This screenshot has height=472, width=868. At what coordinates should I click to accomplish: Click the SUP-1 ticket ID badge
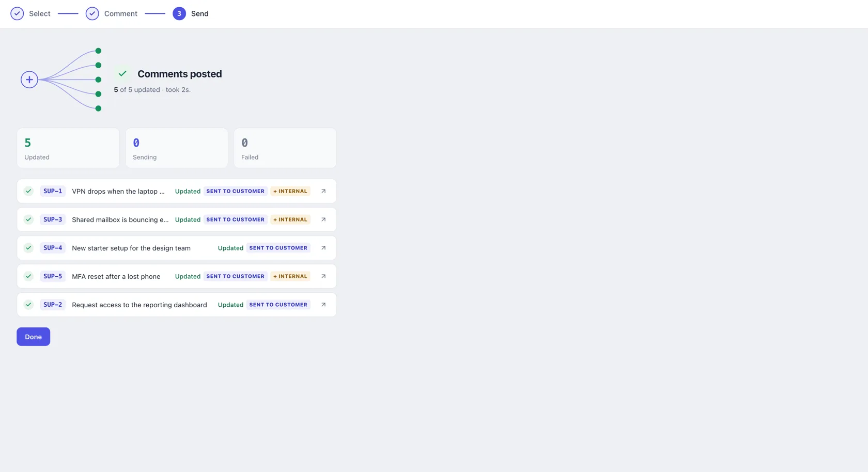coord(53,191)
